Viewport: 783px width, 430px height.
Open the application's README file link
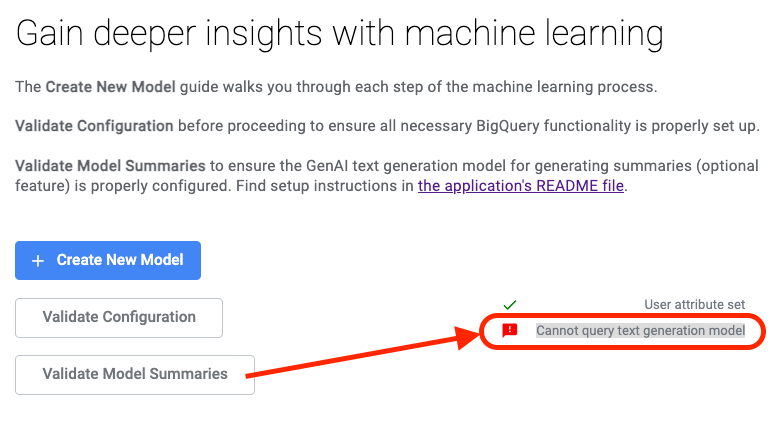coord(521,186)
